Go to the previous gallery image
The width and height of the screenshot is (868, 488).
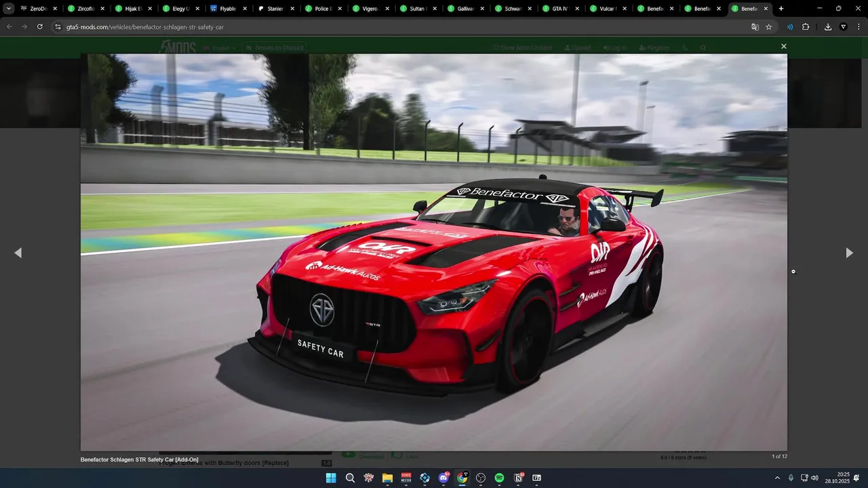[18, 253]
